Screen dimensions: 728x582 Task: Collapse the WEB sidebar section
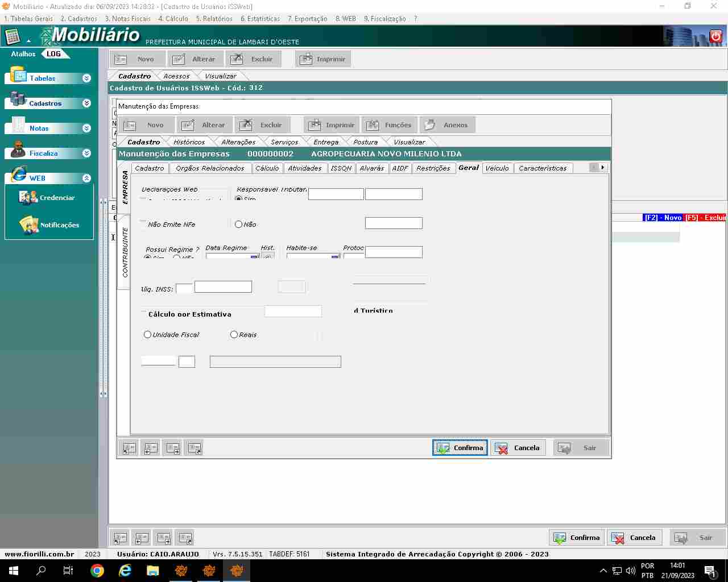[x=86, y=178]
